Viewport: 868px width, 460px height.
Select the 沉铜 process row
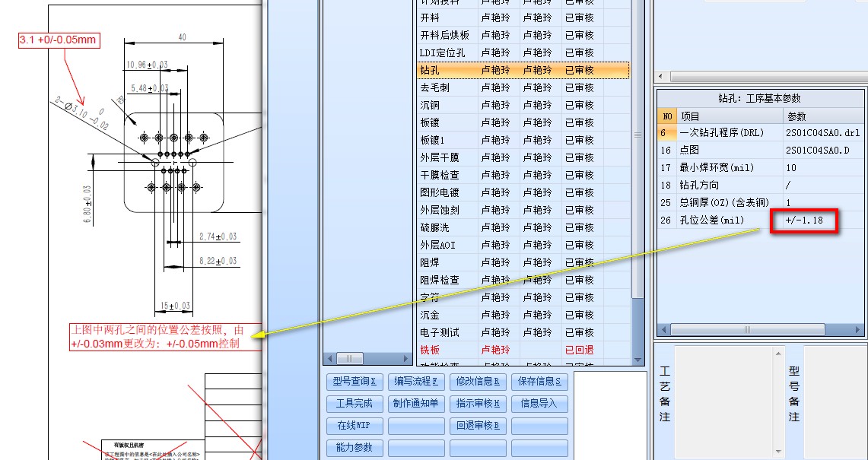pyautogui.click(x=523, y=105)
